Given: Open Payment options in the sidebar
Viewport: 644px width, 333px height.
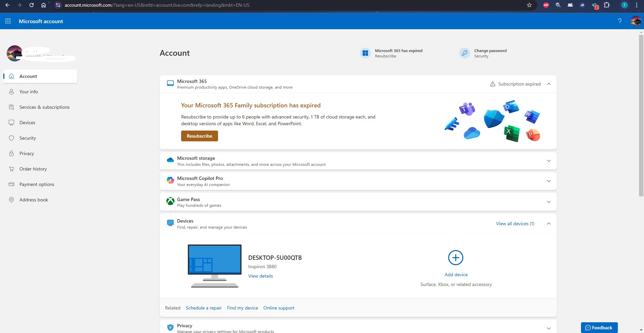Looking at the screenshot, I should [40, 184].
